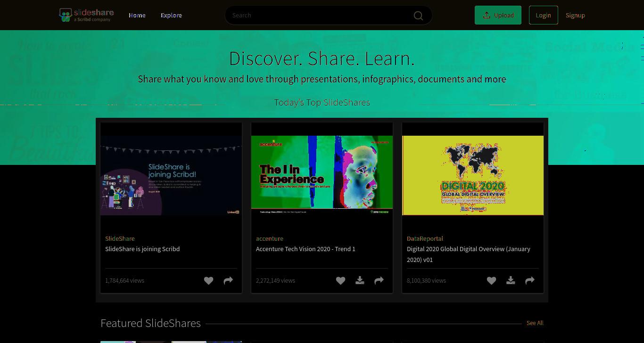Share the SlideShare is joining Scribd card
The image size is (644, 343).
pyautogui.click(x=228, y=281)
